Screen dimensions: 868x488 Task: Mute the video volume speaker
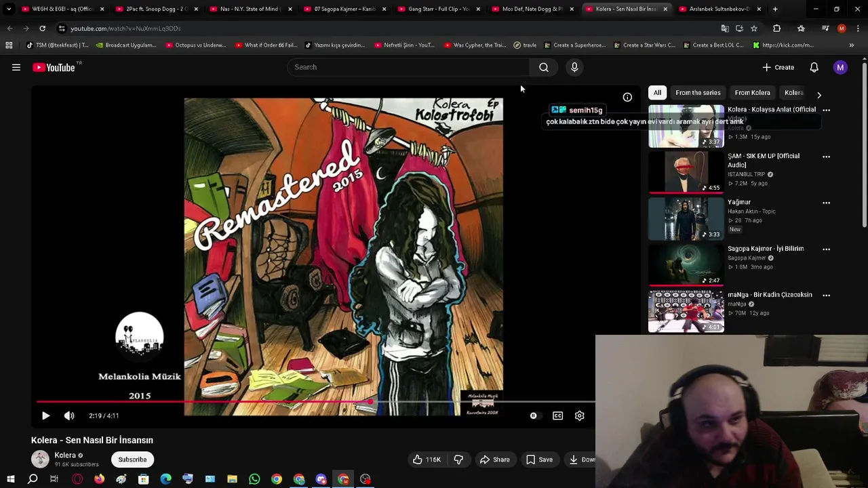tap(69, 415)
